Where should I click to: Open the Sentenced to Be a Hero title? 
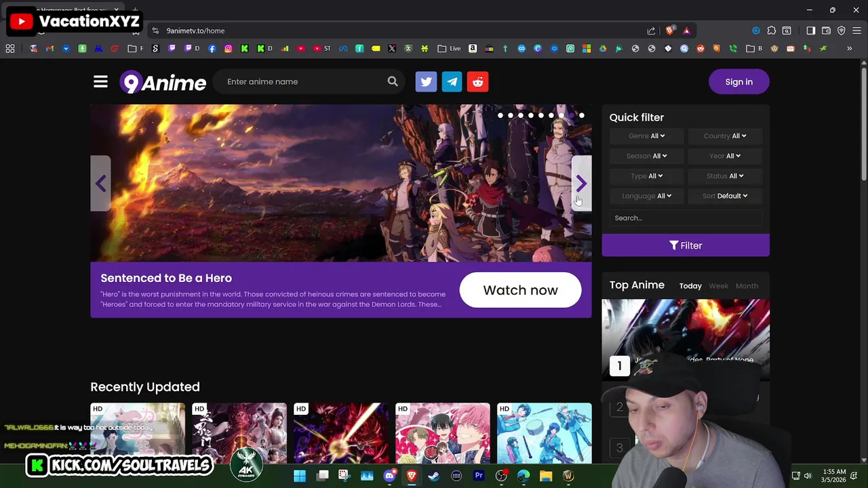coord(166,278)
